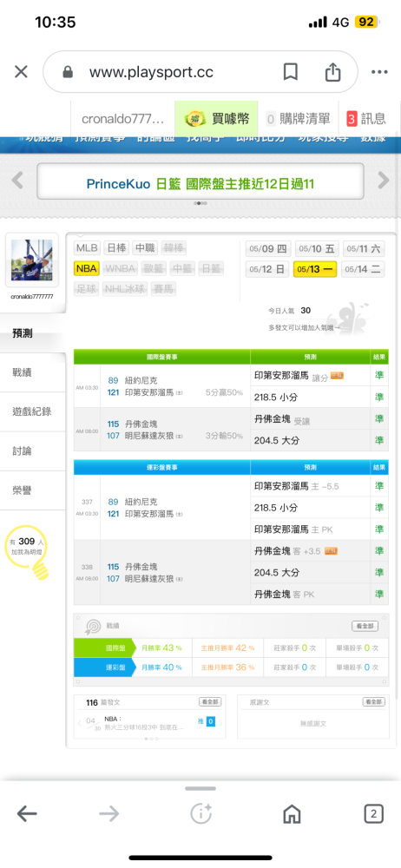
Task: Tap the browser forward arrow
Action: (x=109, y=813)
